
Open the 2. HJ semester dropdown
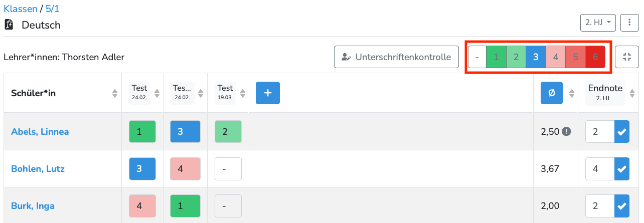[x=598, y=23]
